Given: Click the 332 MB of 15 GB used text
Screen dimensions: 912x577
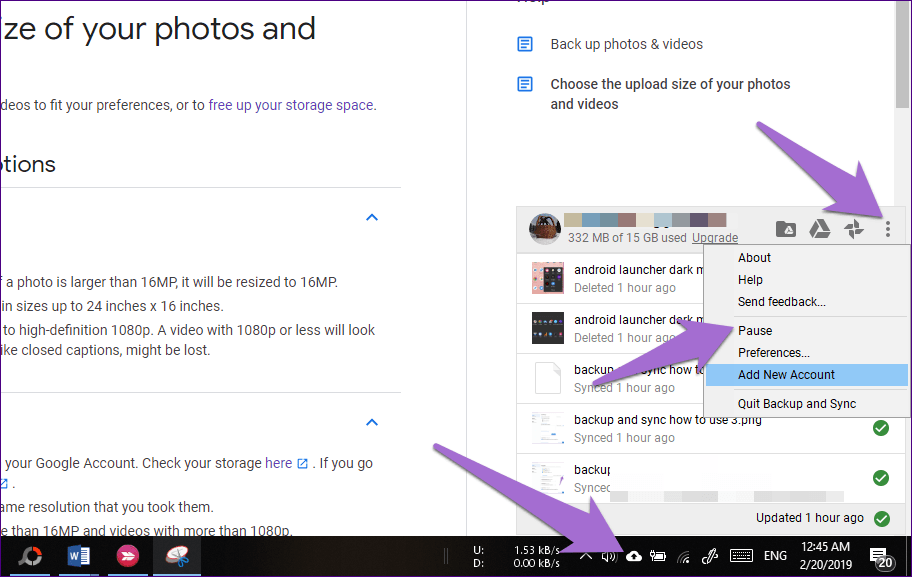Looking at the screenshot, I should coord(627,237).
